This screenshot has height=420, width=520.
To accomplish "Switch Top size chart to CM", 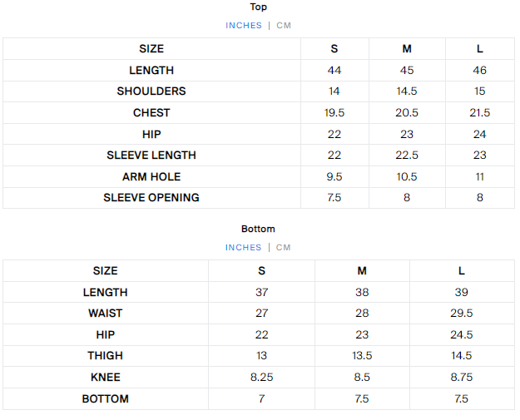I will point(284,26).
